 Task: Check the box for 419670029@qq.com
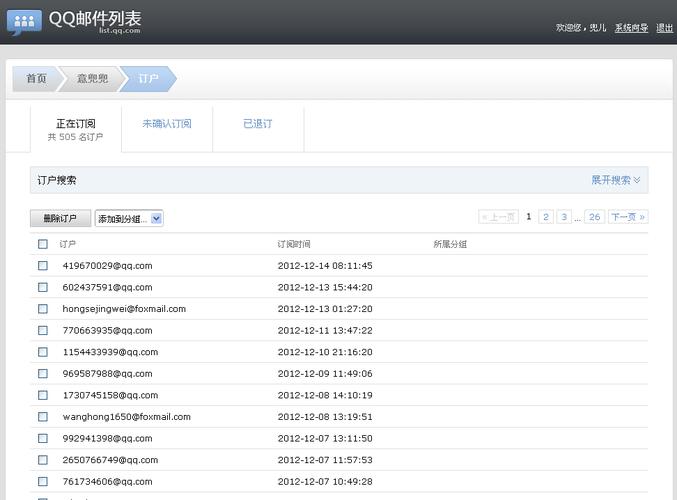click(43, 266)
